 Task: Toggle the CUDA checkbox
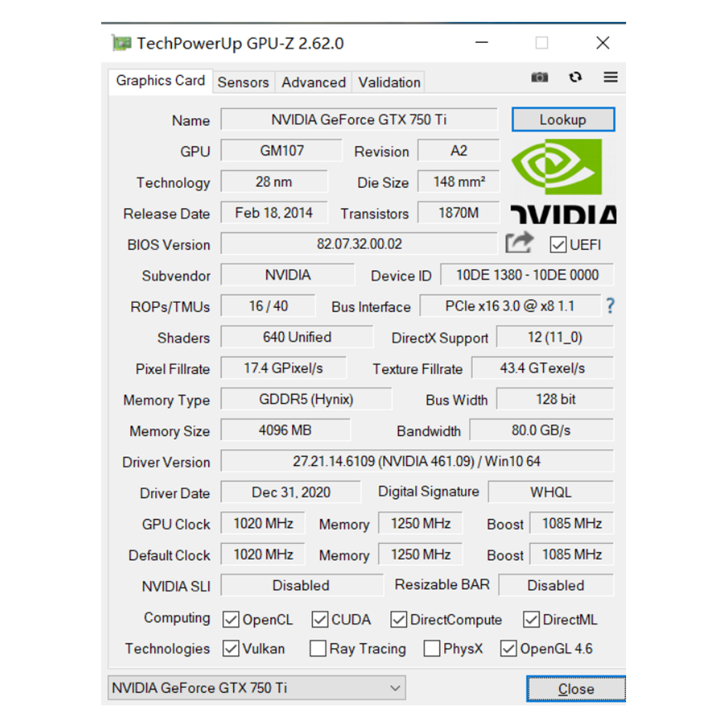tap(320, 620)
